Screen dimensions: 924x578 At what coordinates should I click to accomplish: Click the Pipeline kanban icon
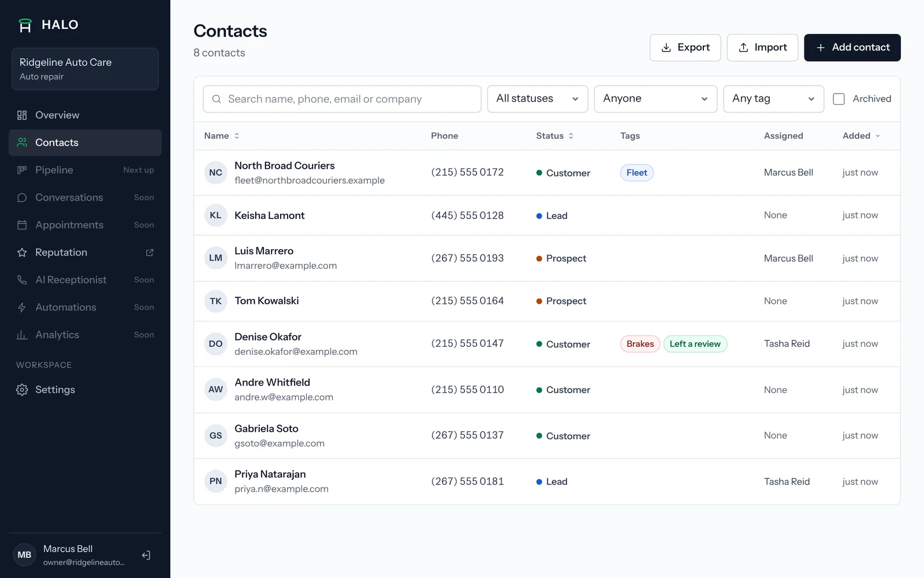22,170
